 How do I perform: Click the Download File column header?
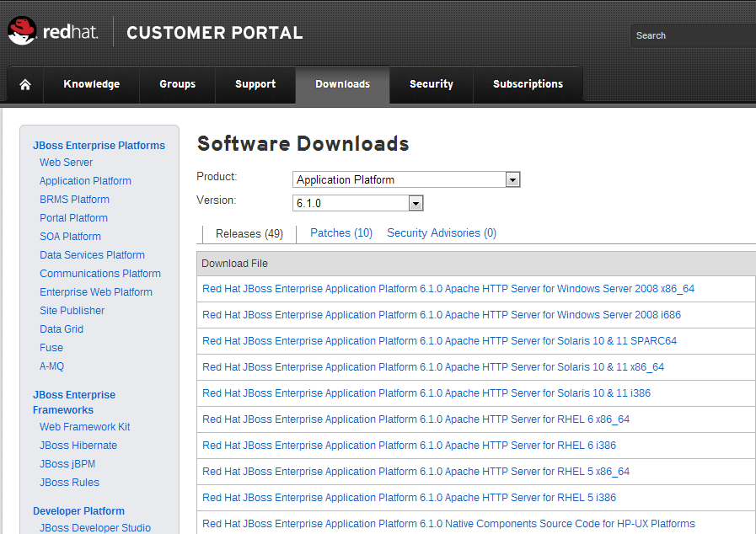tap(234, 264)
